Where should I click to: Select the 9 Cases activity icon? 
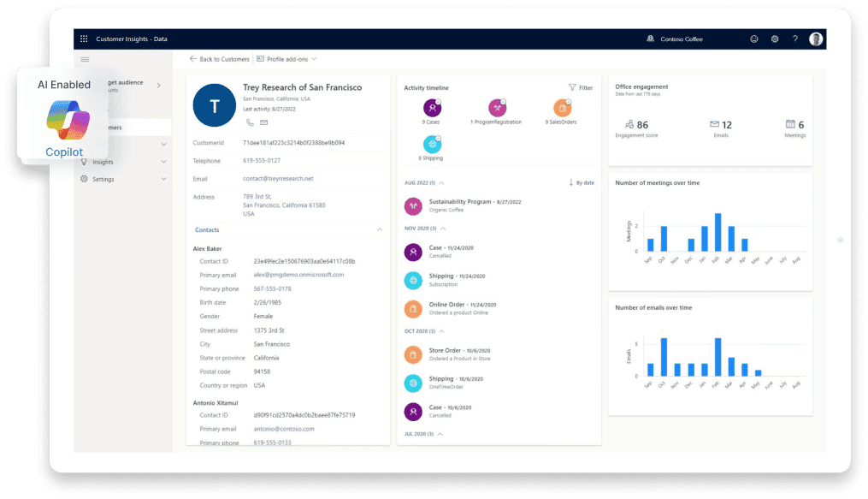coord(432,110)
